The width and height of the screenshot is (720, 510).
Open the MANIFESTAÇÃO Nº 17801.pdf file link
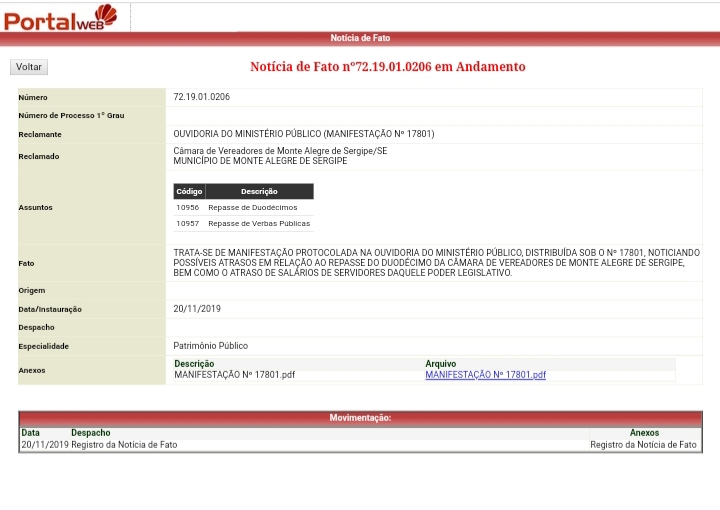(x=485, y=375)
